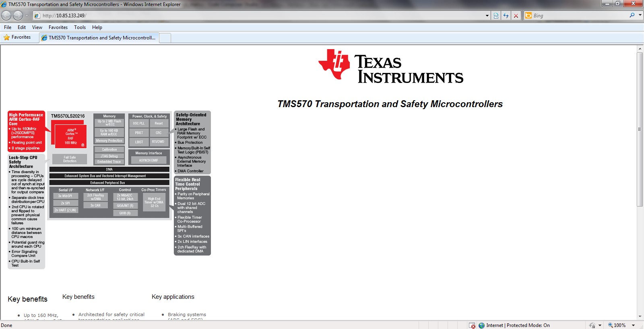Screen dimensions: 644x329
Task: Toggle the Compatibility View icon
Action: (496, 16)
